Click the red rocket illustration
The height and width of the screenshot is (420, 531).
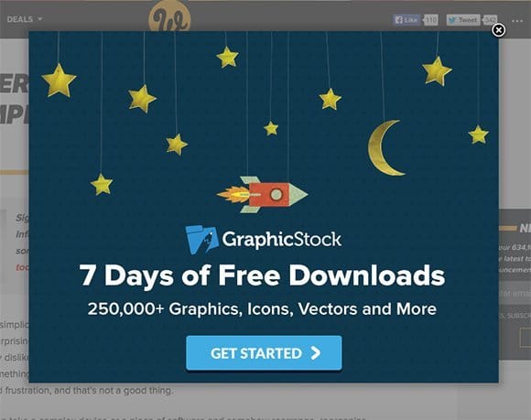pyautogui.click(x=262, y=195)
